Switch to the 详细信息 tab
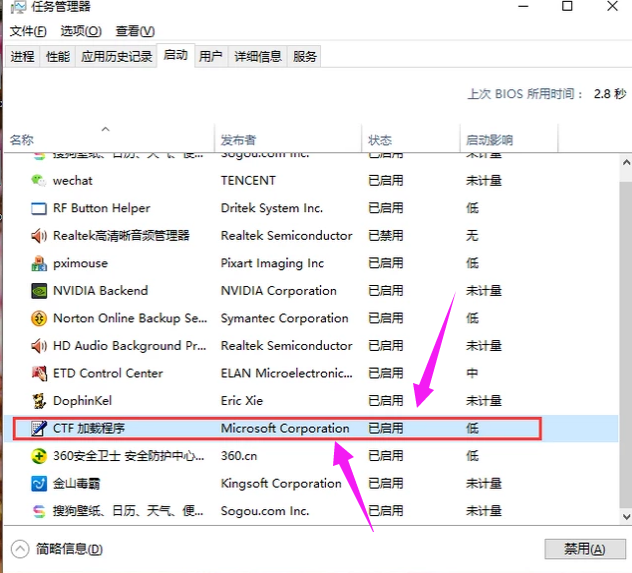The height and width of the screenshot is (573, 632). pyautogui.click(x=257, y=57)
